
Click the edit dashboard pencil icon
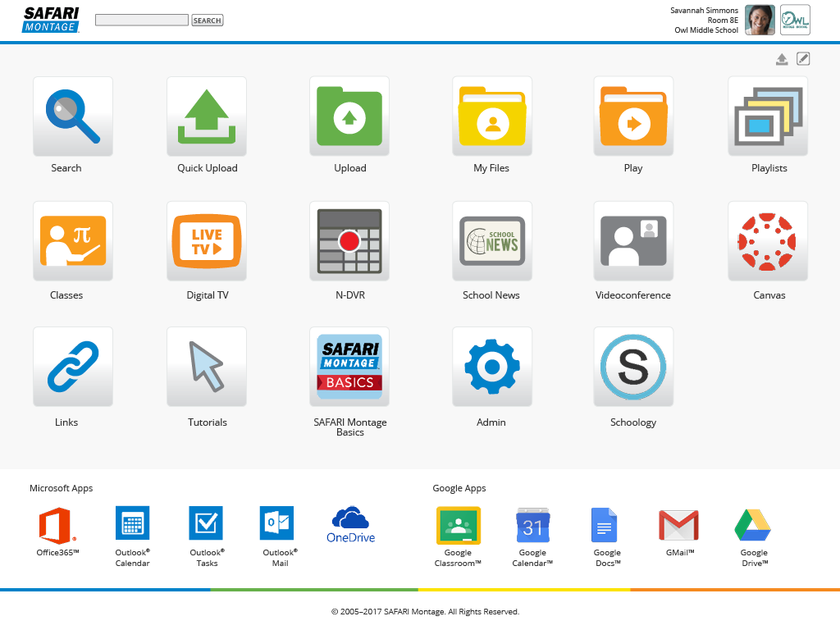pyautogui.click(x=803, y=59)
